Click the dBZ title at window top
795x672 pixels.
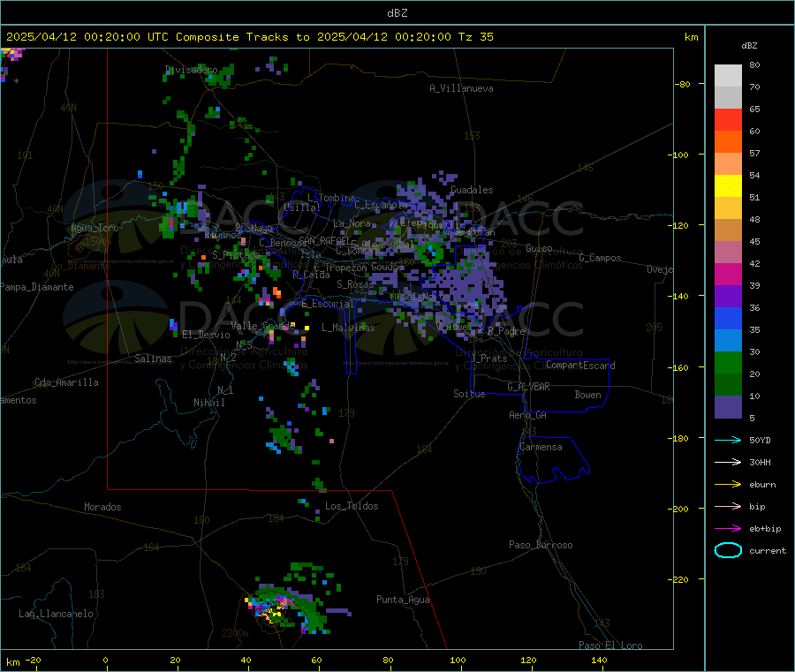[x=397, y=13]
